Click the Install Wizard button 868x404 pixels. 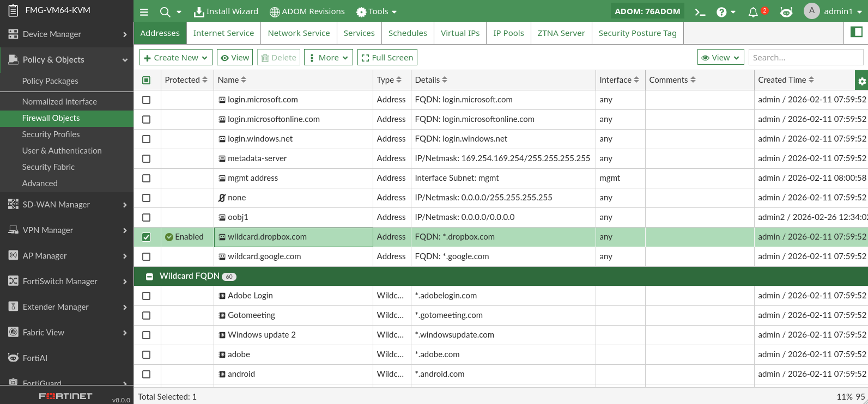click(226, 11)
